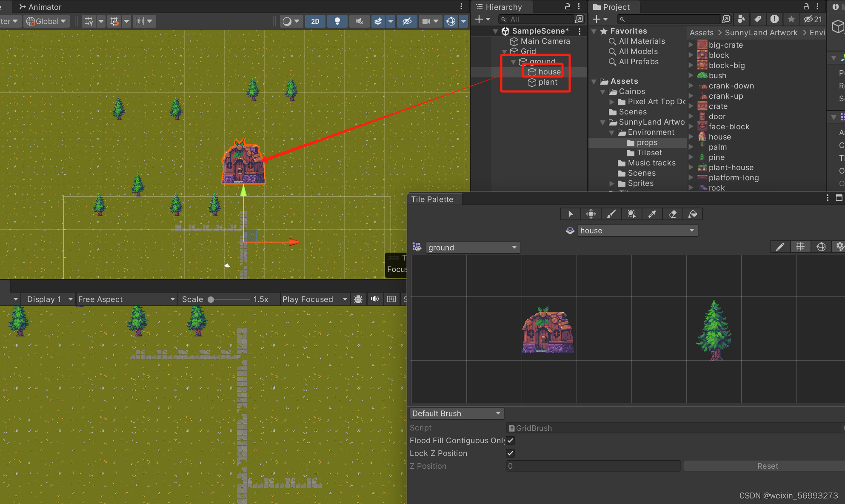Toggle Tile Palette grid display

800,247
